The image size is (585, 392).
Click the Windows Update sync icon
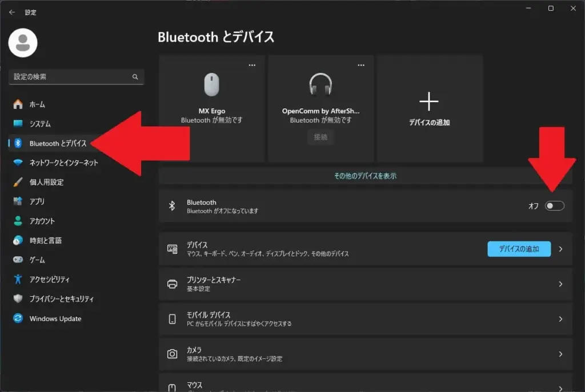coord(18,318)
